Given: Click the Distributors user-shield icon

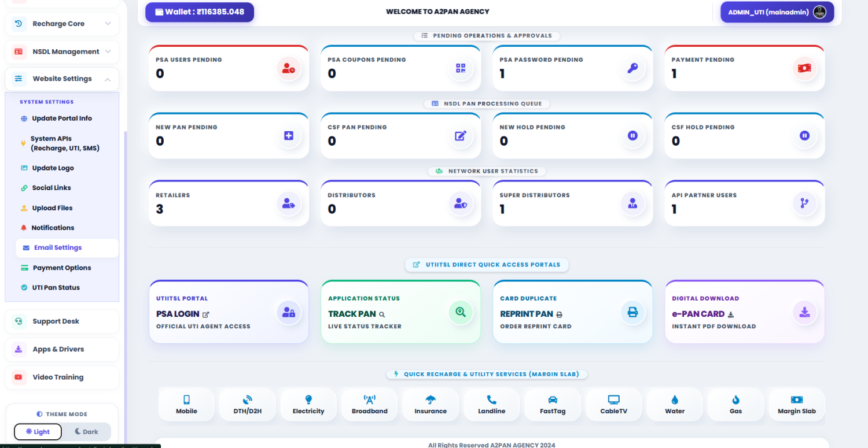Looking at the screenshot, I should (x=461, y=203).
